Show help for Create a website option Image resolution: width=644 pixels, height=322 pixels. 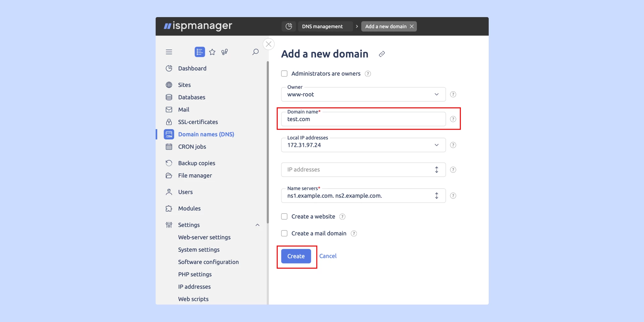[342, 217]
